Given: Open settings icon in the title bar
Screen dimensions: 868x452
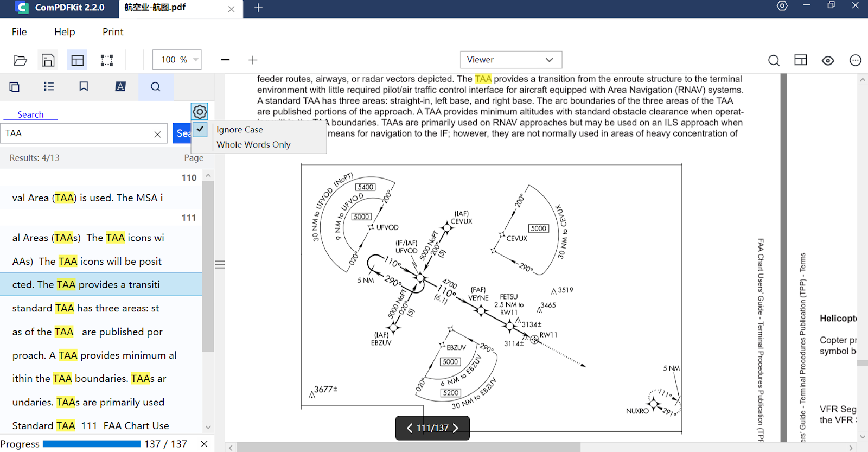Looking at the screenshot, I should [782, 5].
